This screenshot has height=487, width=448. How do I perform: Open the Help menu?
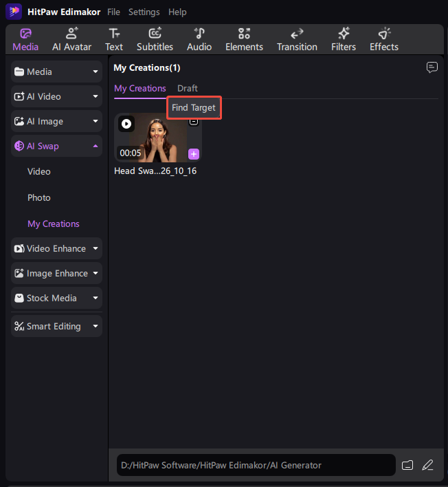tap(177, 12)
